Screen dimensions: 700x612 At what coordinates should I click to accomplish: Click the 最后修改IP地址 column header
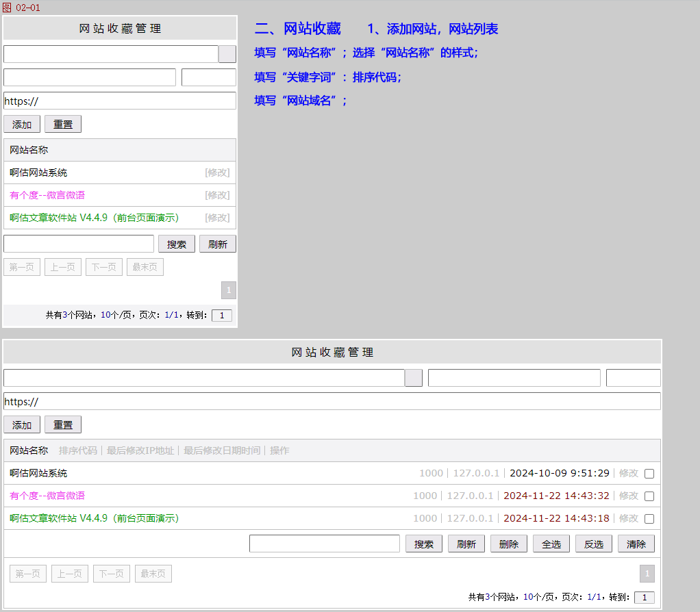[140, 450]
